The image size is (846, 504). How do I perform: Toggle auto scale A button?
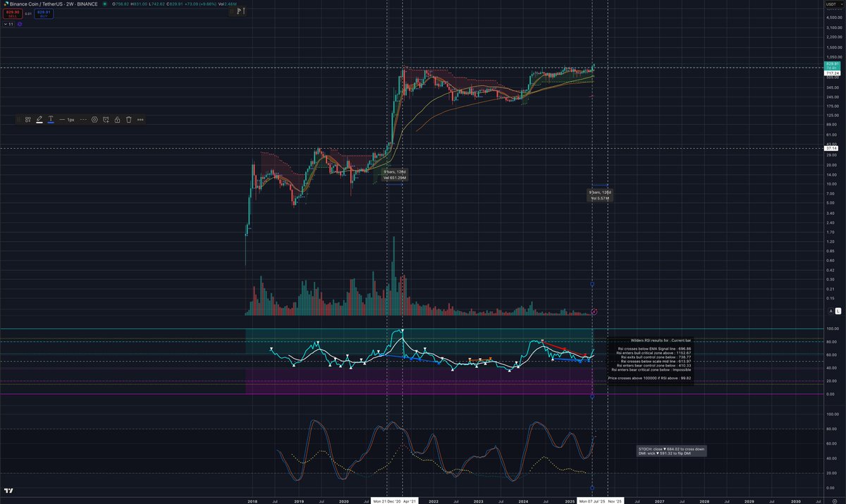point(830,311)
